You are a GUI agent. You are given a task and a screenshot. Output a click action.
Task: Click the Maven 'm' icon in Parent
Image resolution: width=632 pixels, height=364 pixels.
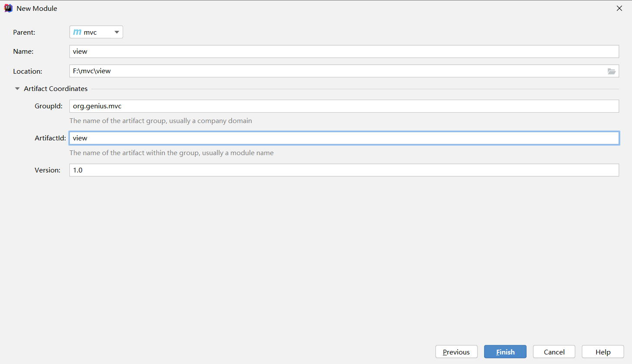pos(77,32)
